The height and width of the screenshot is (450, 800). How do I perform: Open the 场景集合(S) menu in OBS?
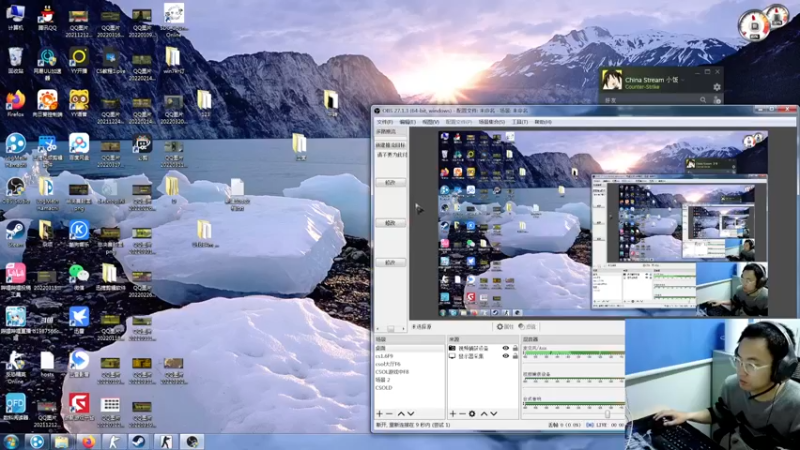[x=492, y=122]
